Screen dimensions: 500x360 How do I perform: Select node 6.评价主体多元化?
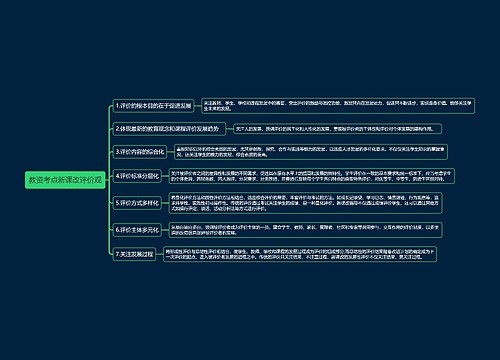(x=137, y=230)
